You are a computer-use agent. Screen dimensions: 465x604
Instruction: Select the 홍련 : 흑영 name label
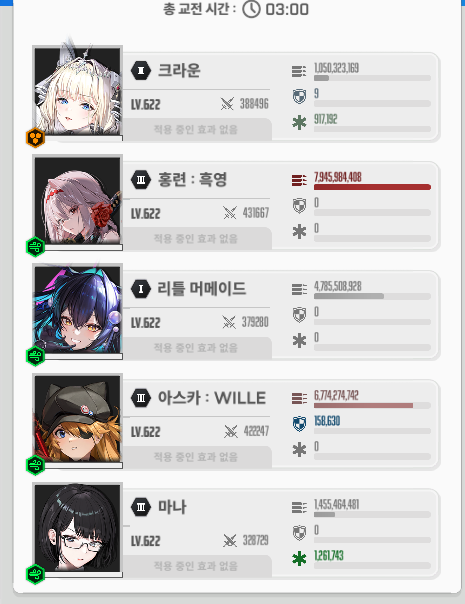pyautogui.click(x=192, y=180)
